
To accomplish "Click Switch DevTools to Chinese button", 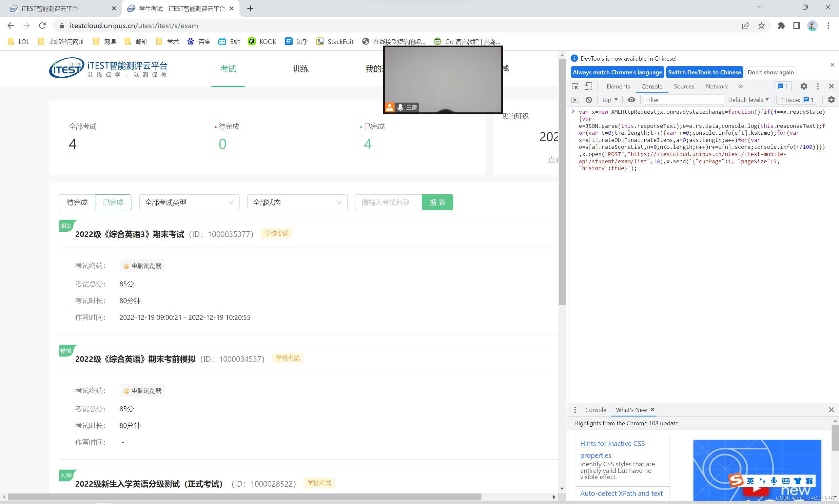I will pos(704,72).
